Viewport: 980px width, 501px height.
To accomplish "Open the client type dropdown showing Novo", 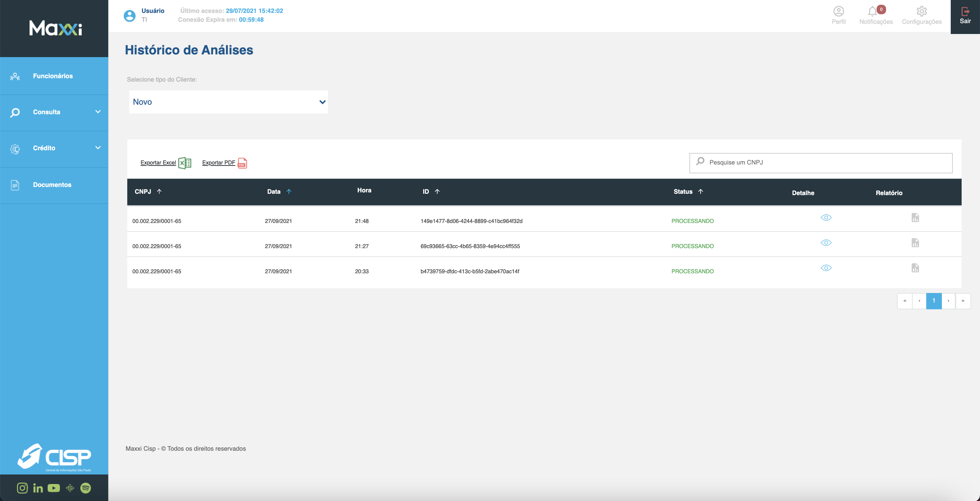I will coord(228,102).
